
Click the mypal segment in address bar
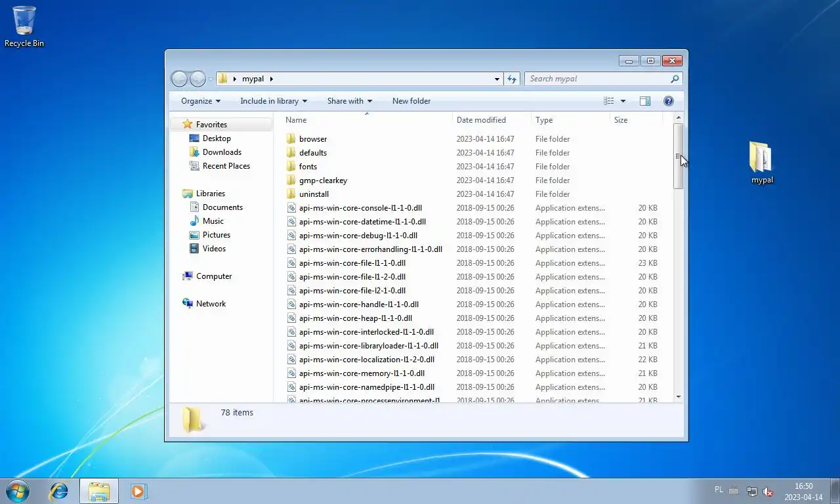tap(253, 79)
